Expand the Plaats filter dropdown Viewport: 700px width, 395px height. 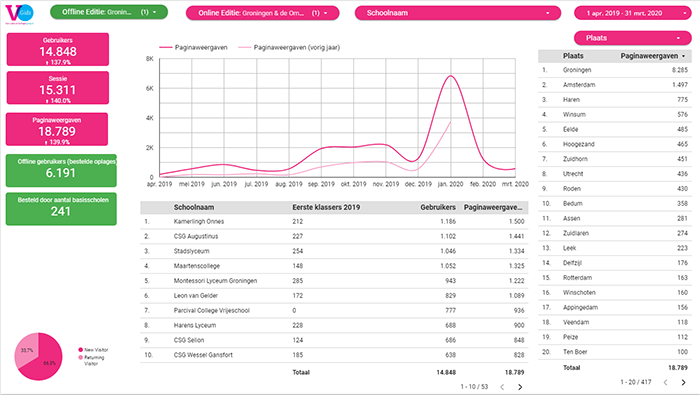coord(633,38)
